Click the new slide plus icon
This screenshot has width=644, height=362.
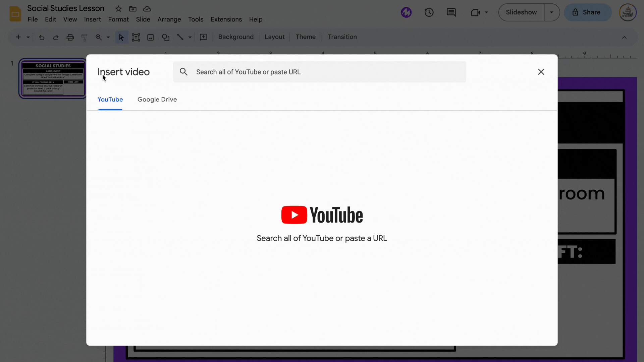18,37
